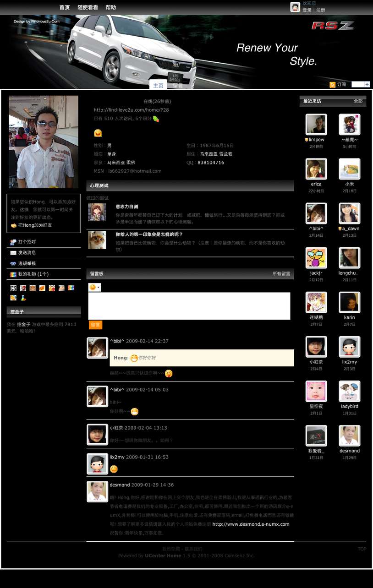
Task: Click 违规举报 link
Action: [27, 264]
